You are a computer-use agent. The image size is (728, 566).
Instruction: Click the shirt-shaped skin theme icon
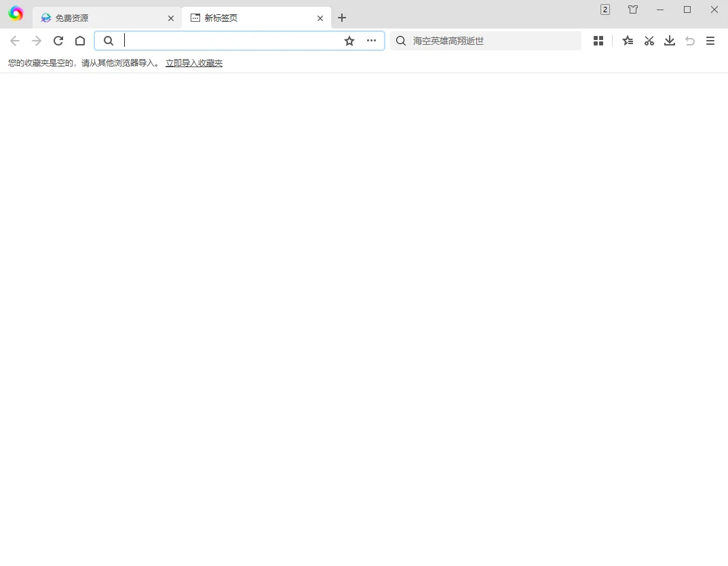[x=633, y=10]
